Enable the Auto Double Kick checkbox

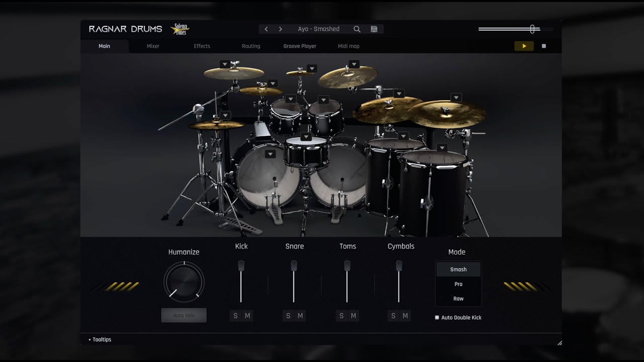pyautogui.click(x=437, y=318)
